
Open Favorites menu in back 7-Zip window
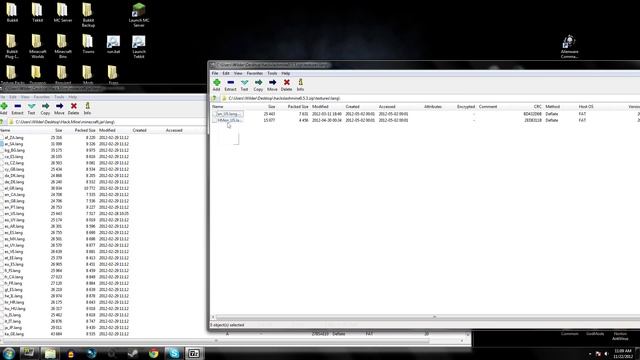42,97
